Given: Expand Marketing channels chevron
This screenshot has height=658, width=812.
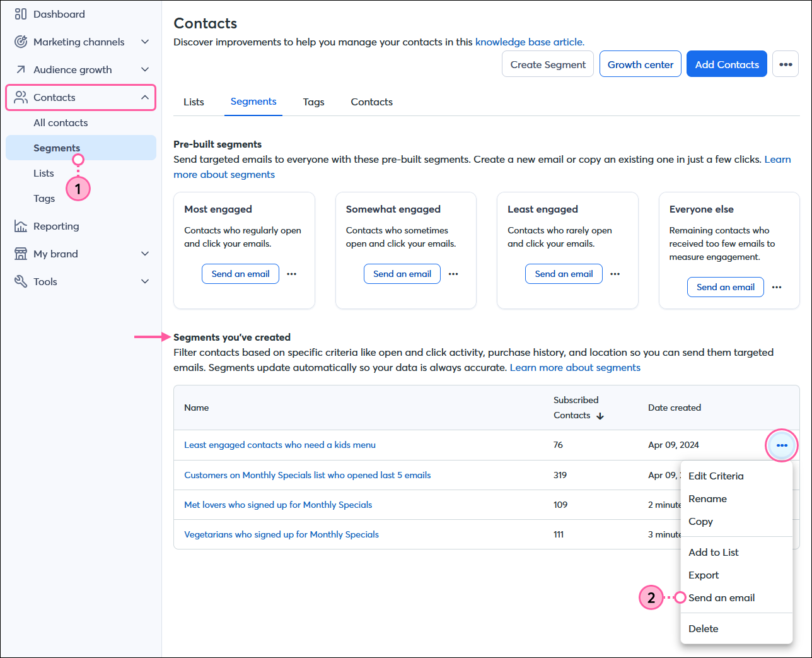Looking at the screenshot, I should (x=145, y=42).
